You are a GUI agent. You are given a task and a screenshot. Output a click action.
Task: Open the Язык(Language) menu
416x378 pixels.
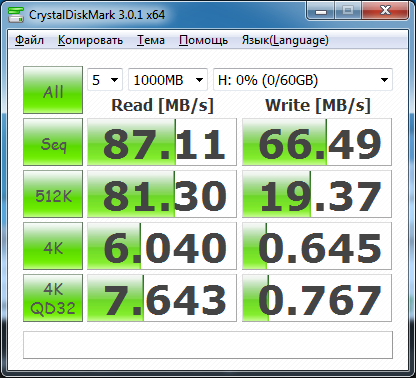click(x=285, y=40)
